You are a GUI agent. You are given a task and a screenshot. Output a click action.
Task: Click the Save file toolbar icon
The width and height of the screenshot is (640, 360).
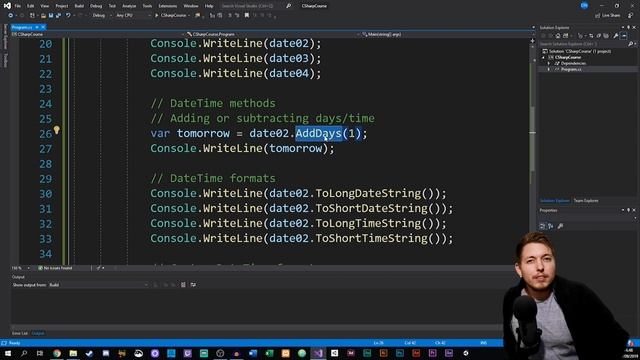51,16
